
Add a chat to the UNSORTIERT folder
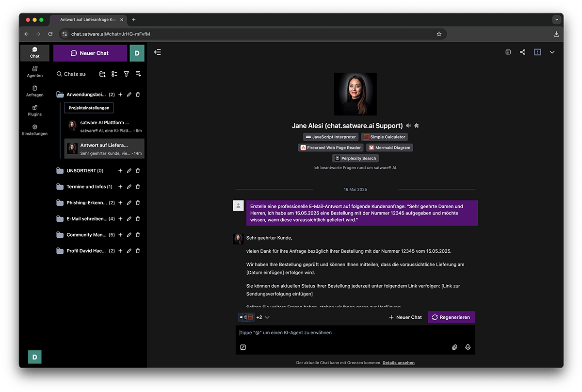click(120, 171)
